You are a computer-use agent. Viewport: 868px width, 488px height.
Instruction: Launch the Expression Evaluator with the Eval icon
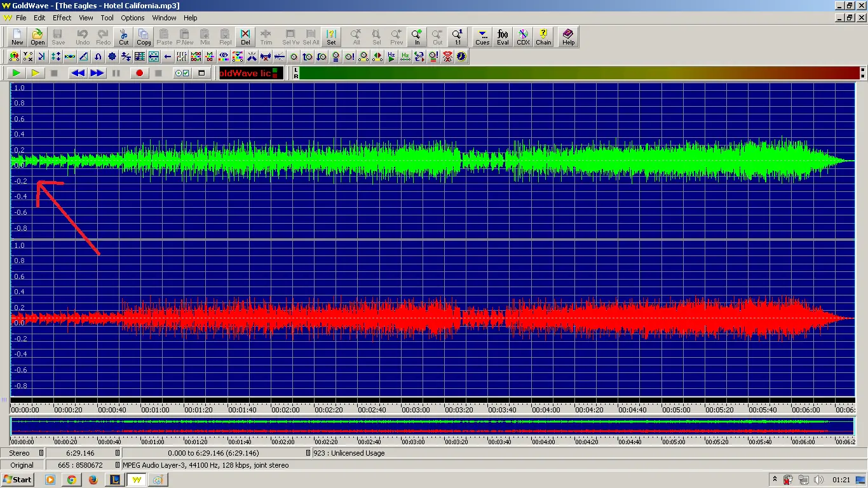coord(502,36)
